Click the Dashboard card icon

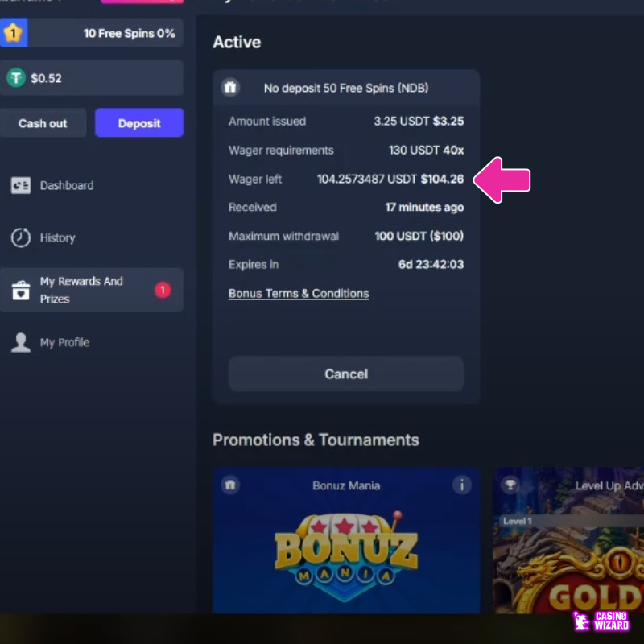click(21, 186)
